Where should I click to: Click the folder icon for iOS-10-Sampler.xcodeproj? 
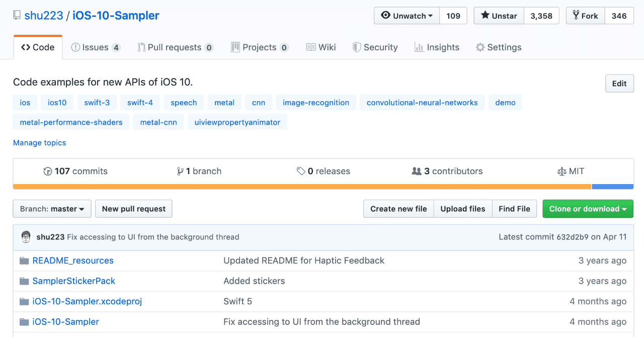coord(24,301)
